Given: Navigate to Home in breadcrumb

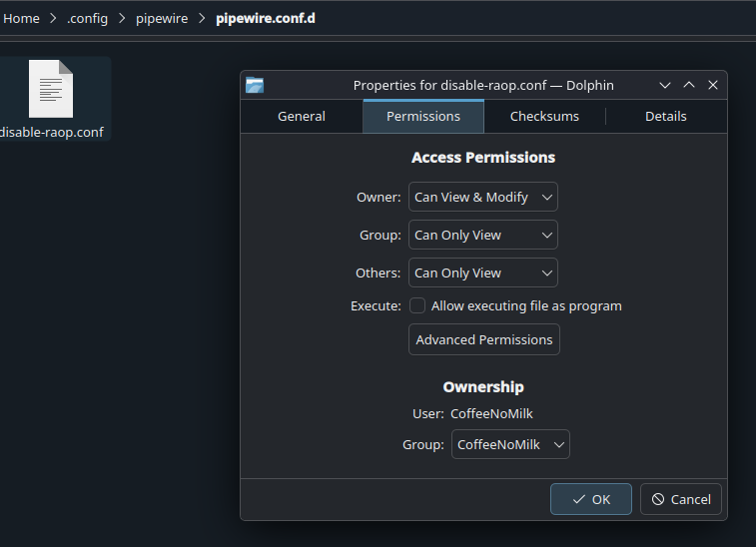Looking at the screenshot, I should click(x=21, y=18).
